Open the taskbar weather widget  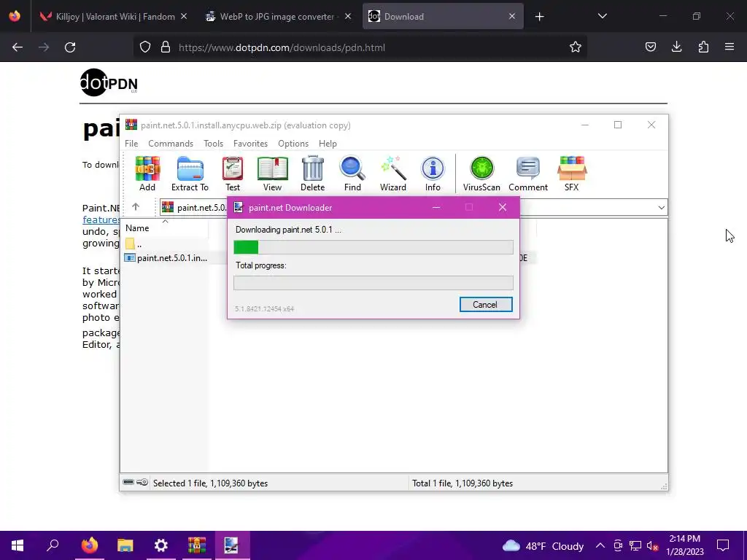click(543, 545)
